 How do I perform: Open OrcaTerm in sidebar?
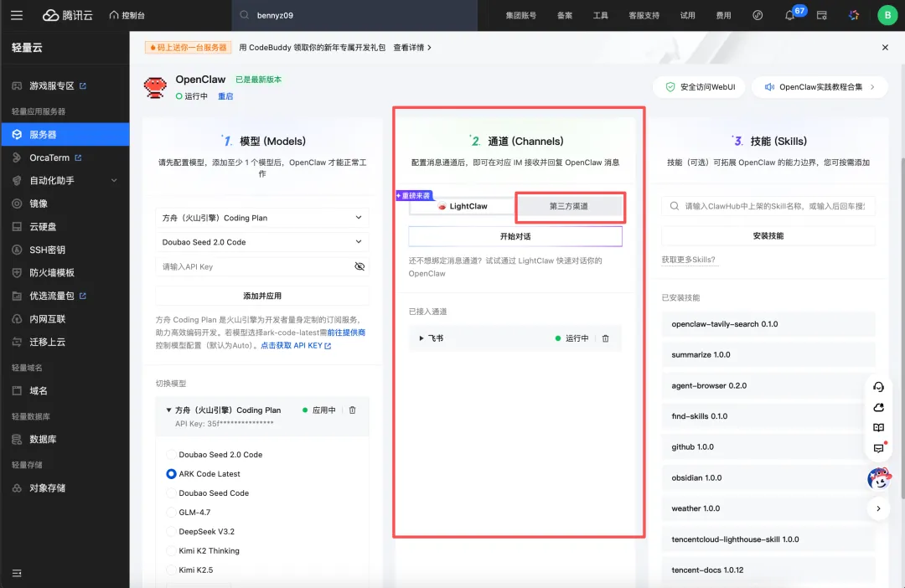click(49, 157)
